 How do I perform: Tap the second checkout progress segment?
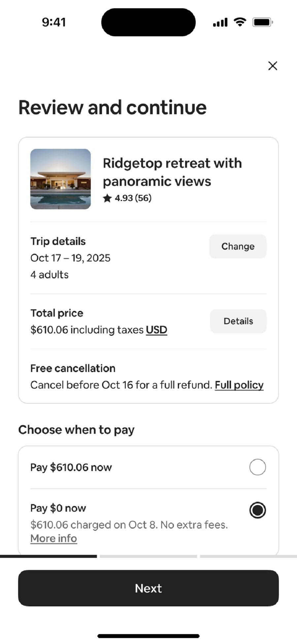[x=148, y=557]
